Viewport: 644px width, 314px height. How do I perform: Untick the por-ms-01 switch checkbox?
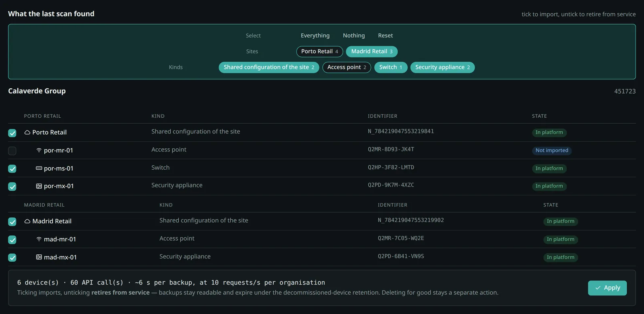[x=12, y=169]
